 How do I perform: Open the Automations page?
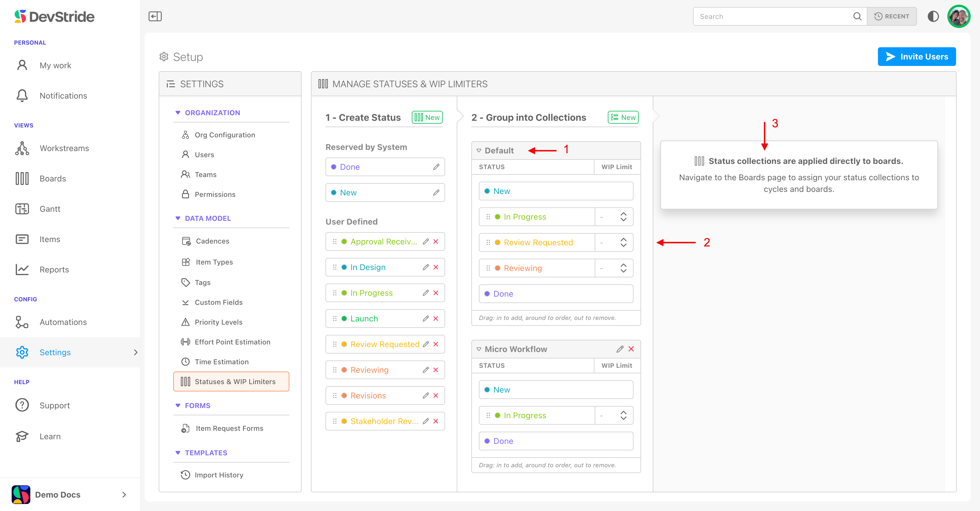click(x=63, y=322)
